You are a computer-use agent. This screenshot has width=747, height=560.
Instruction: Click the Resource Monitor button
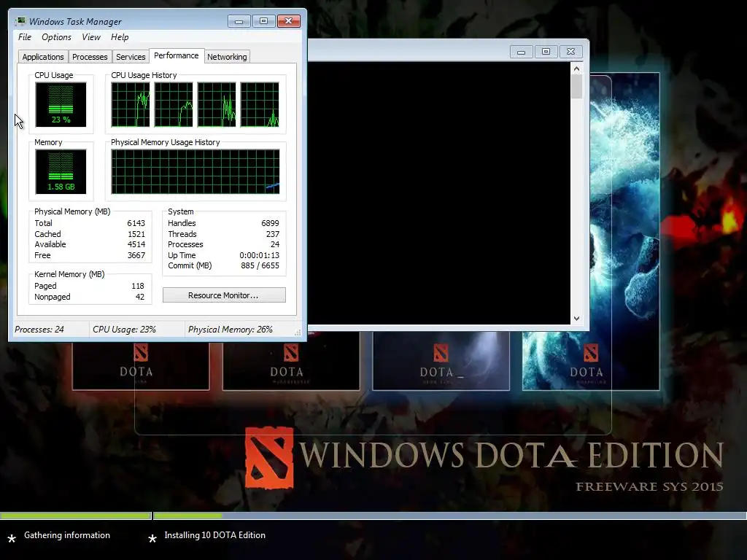224,295
